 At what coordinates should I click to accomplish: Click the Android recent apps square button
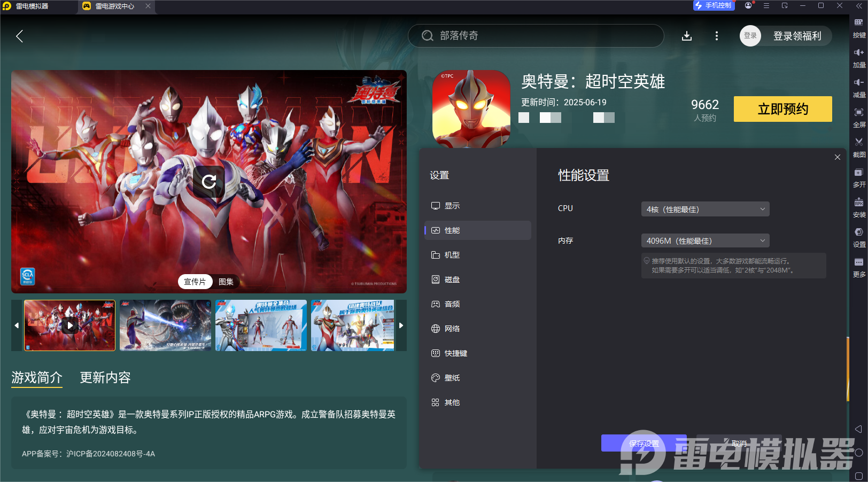tap(858, 476)
